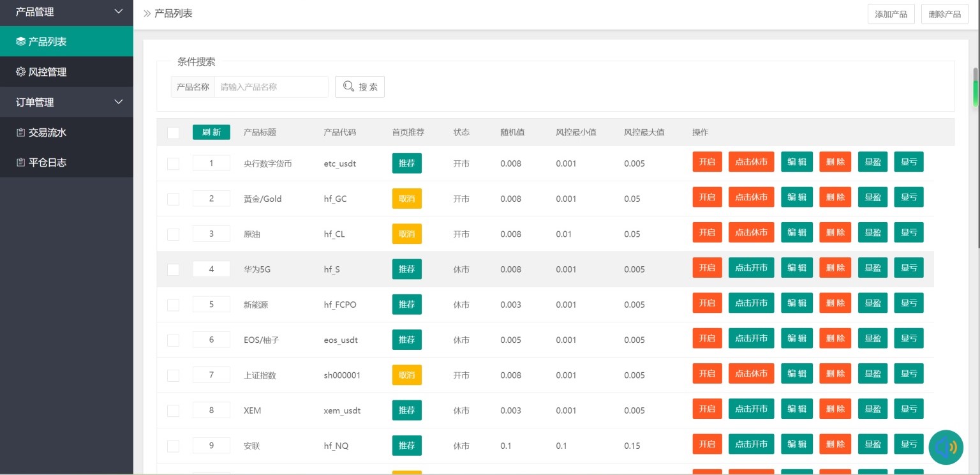This screenshot has width=980, height=475.
Task: Click the risk control gear icon
Action: coord(20,72)
